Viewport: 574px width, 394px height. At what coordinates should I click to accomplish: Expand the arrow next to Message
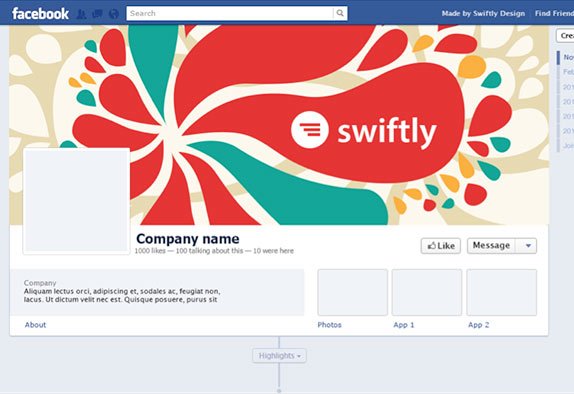click(526, 245)
